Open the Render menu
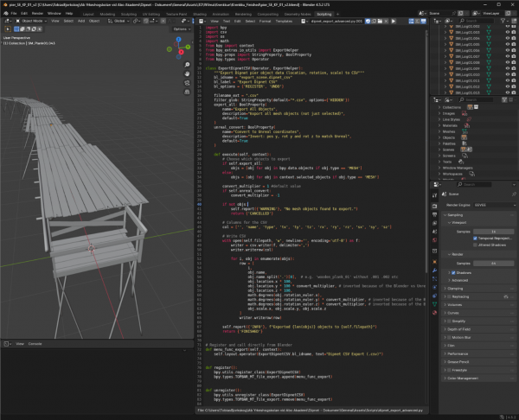This screenshot has height=420, width=519. tap(37, 14)
